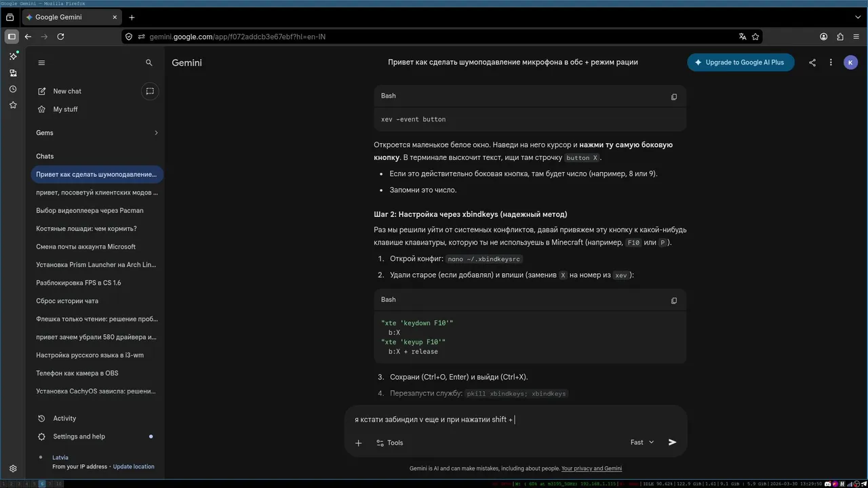Expand the Gems section

pos(155,133)
